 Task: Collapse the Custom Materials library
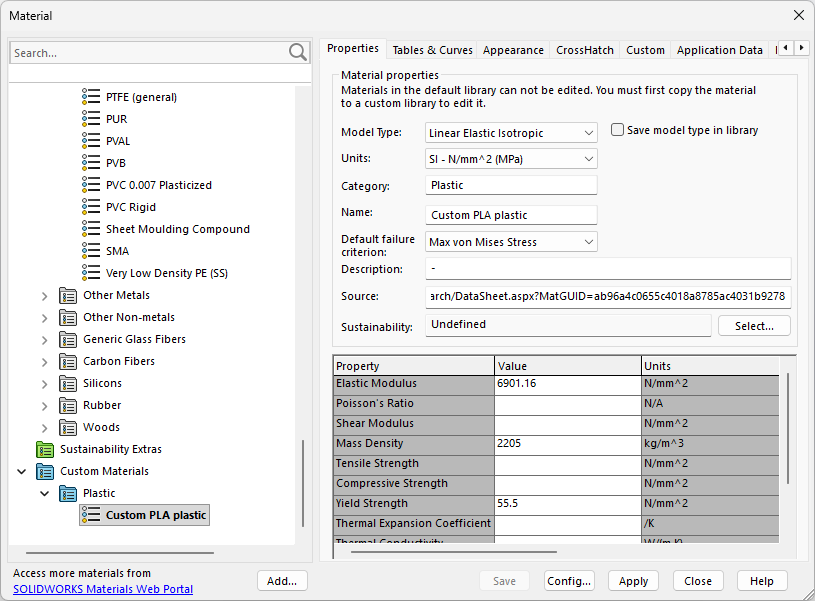point(22,472)
